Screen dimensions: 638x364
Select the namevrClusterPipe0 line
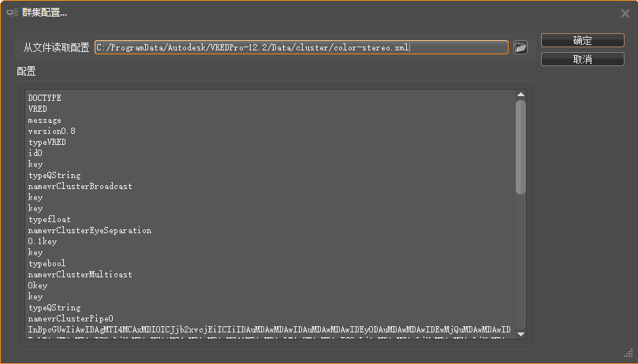[70, 318]
